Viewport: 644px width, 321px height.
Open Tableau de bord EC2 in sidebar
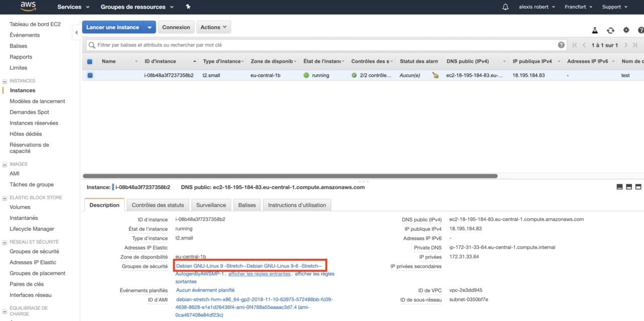[35, 24]
